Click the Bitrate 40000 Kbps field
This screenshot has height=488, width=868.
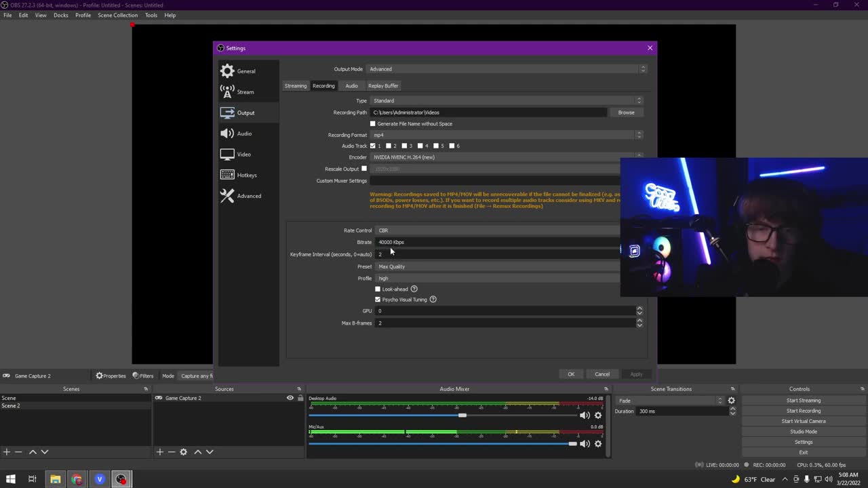click(x=498, y=242)
